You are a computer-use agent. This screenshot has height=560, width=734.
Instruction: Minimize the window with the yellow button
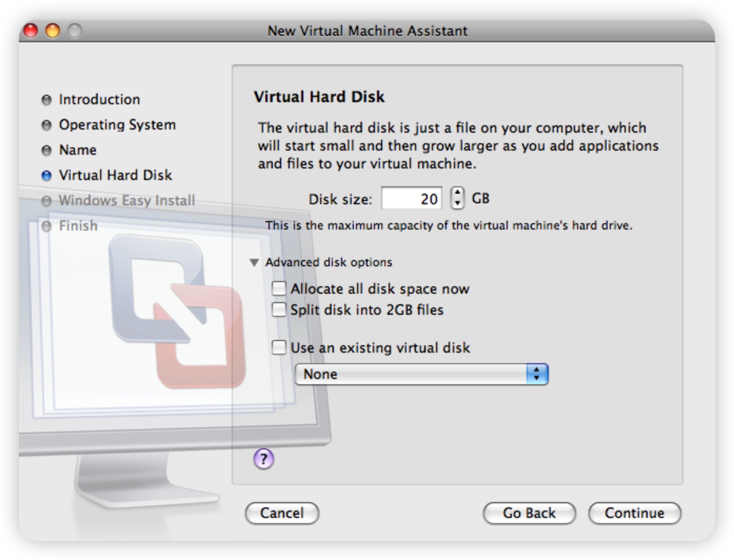(53, 31)
